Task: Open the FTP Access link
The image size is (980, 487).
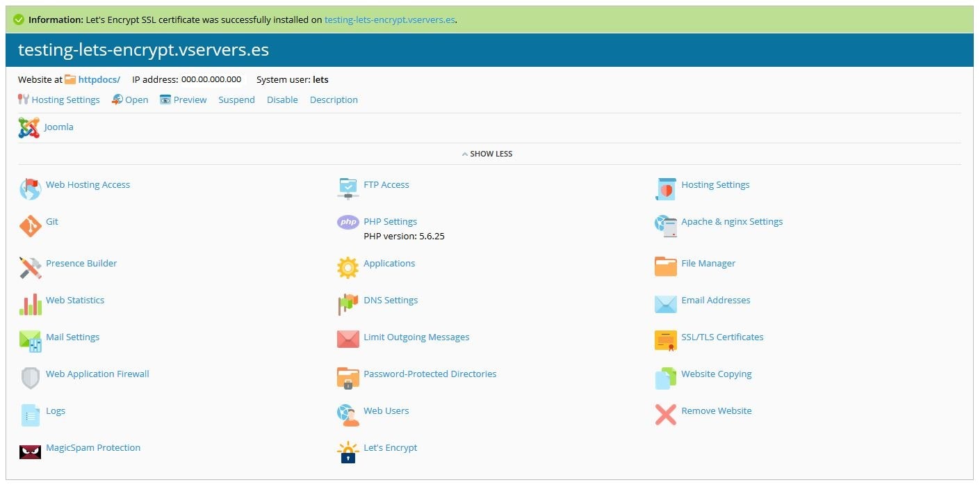Action: point(386,184)
